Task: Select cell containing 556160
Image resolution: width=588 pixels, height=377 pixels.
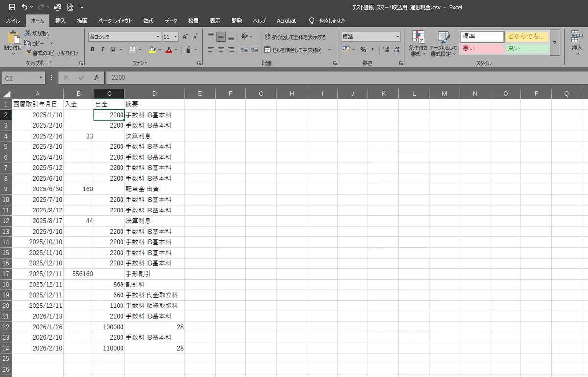Action: [78, 274]
